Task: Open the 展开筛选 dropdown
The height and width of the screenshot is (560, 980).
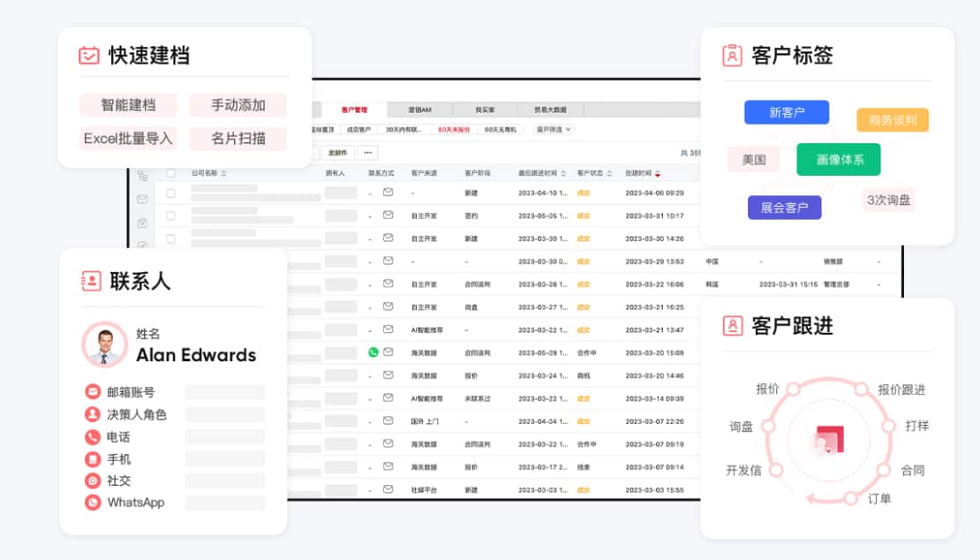Action: [x=554, y=131]
